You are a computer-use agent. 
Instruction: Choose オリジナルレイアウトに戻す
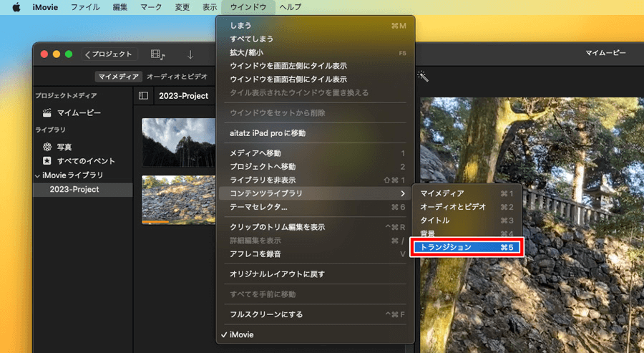[x=316, y=274]
